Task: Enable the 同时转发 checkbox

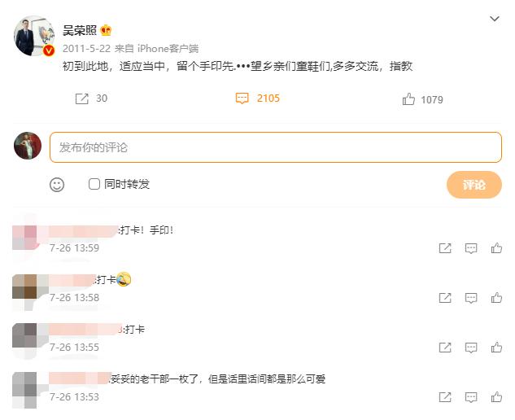Action: [94, 184]
